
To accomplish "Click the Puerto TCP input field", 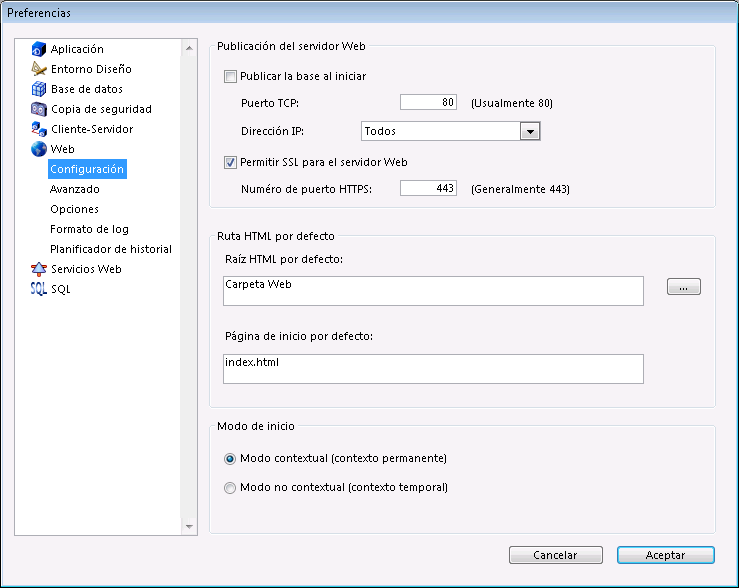I will (x=428, y=103).
